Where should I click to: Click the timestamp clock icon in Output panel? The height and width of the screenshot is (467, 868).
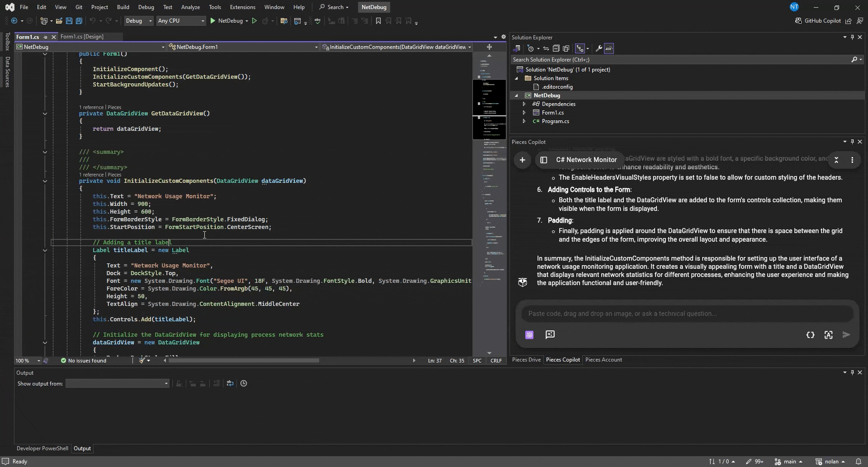click(244, 383)
